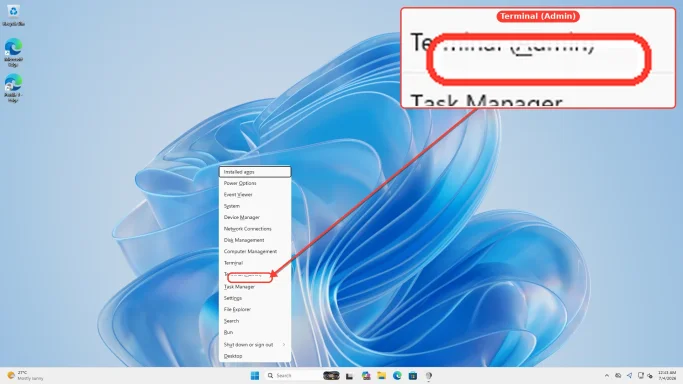Choose Search in the context menu
683x384 pixels.
pyautogui.click(x=255, y=321)
